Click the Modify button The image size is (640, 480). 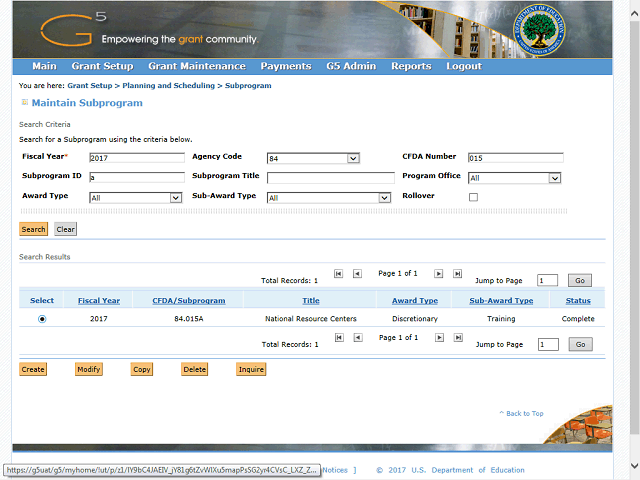click(x=89, y=370)
